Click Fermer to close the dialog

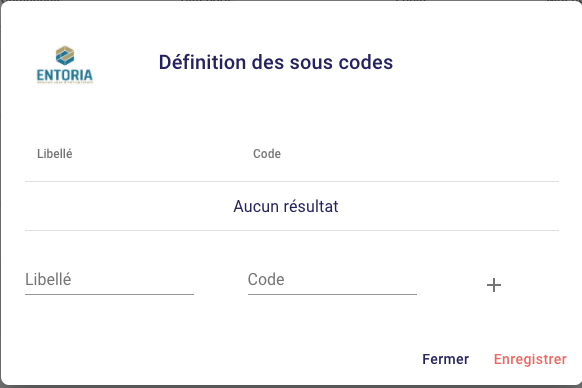click(x=445, y=359)
